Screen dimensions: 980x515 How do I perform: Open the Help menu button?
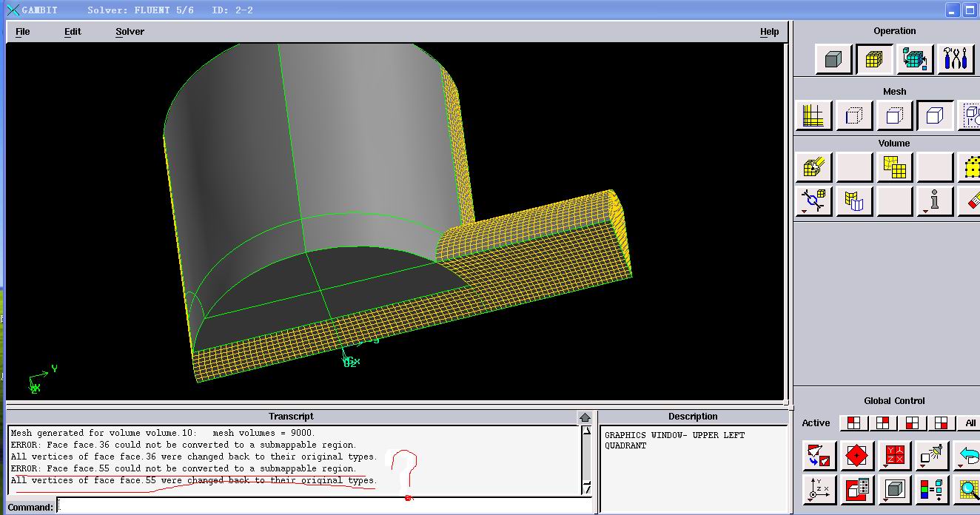pyautogui.click(x=769, y=32)
